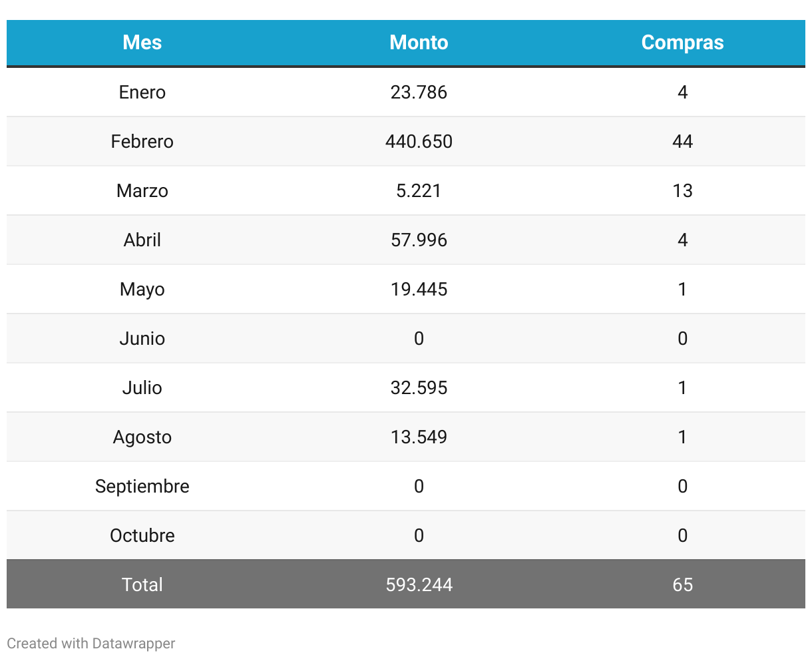Image resolution: width=812 pixels, height=659 pixels.
Task: Select the Enero row label
Action: 142,92
